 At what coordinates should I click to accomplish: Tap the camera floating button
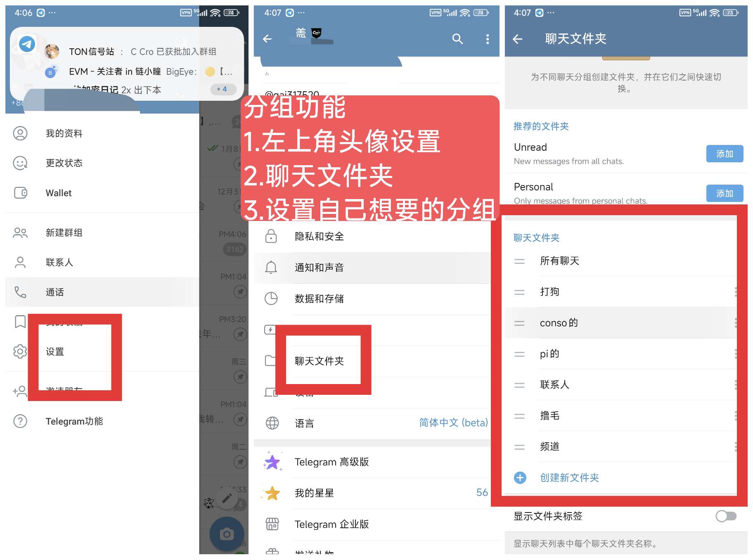(x=227, y=534)
